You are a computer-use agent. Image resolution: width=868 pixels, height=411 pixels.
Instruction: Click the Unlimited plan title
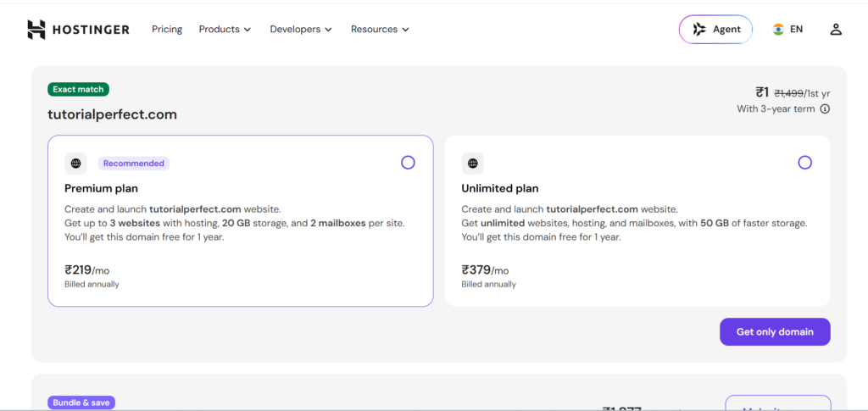coord(500,189)
